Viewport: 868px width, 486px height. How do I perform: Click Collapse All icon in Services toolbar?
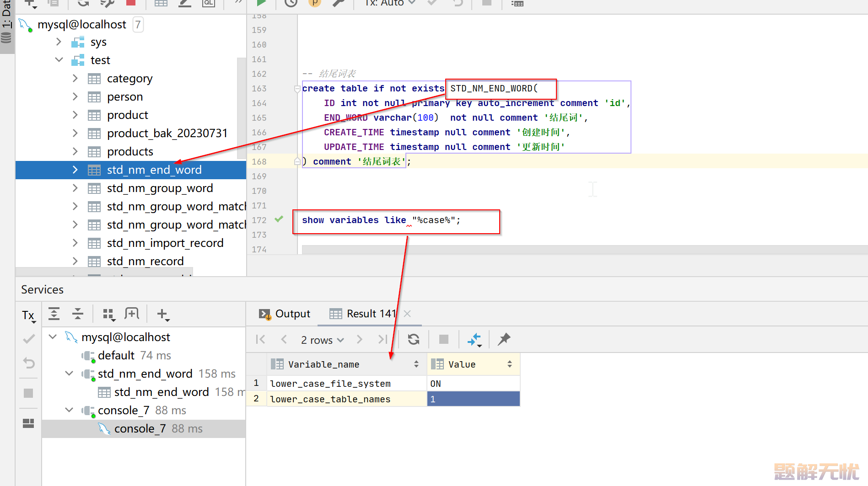click(x=78, y=314)
